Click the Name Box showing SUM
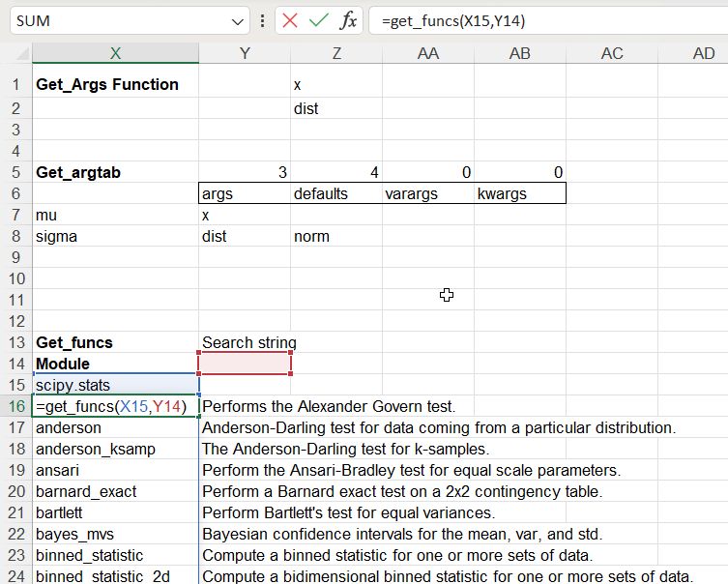The width and height of the screenshot is (728, 584). click(116, 21)
